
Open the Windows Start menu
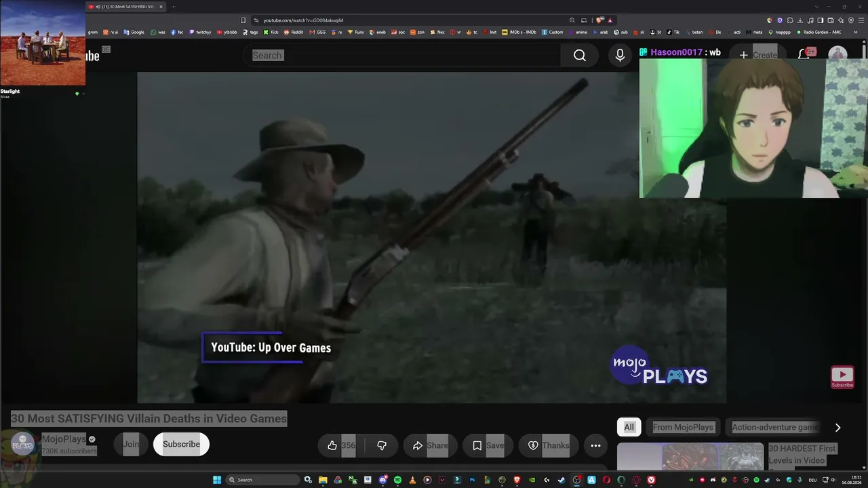tap(217, 480)
